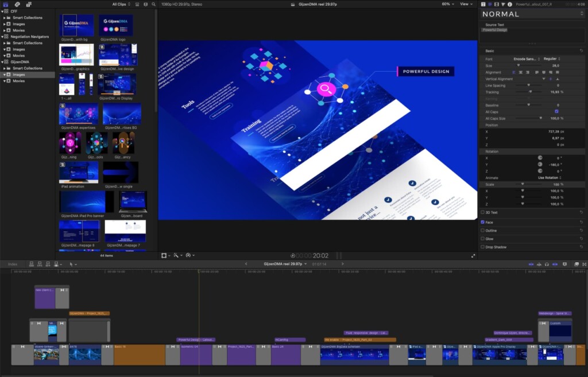Select Movies under Negotiation Navigators
This screenshot has width=588, height=377.
[x=19, y=56]
